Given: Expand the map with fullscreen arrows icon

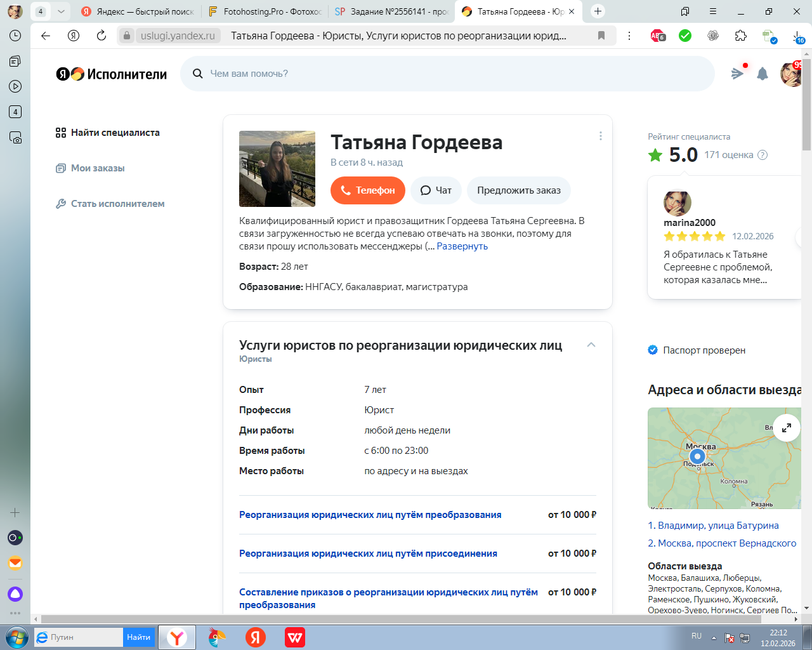Looking at the screenshot, I should (x=786, y=428).
